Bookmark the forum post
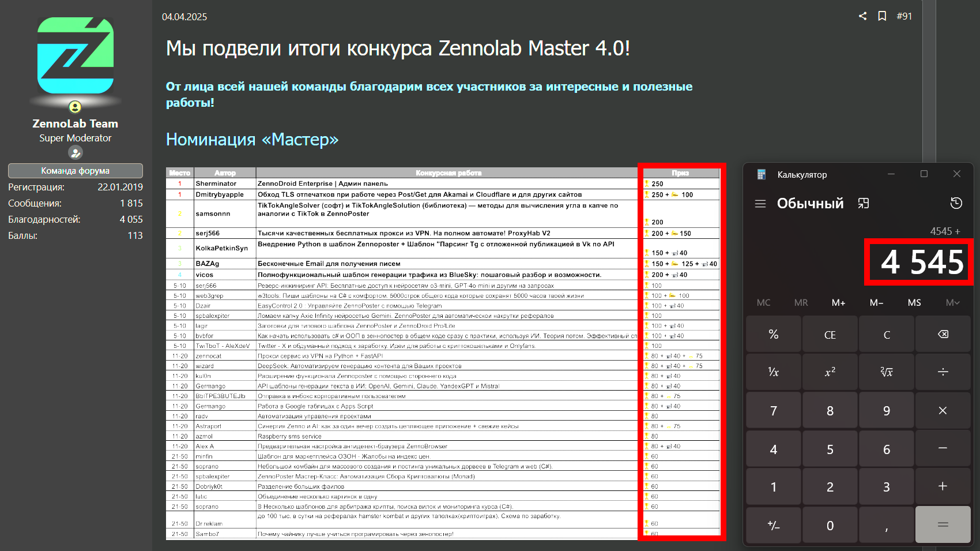 point(882,16)
